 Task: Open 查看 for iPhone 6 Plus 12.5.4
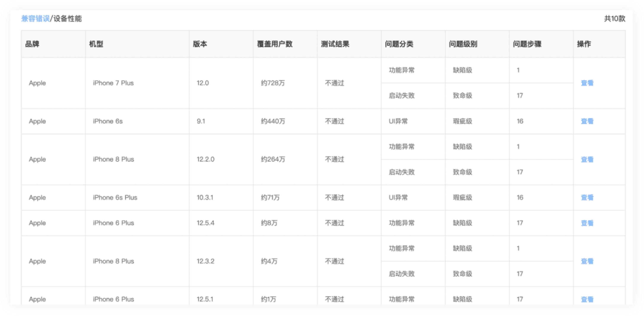click(x=587, y=223)
